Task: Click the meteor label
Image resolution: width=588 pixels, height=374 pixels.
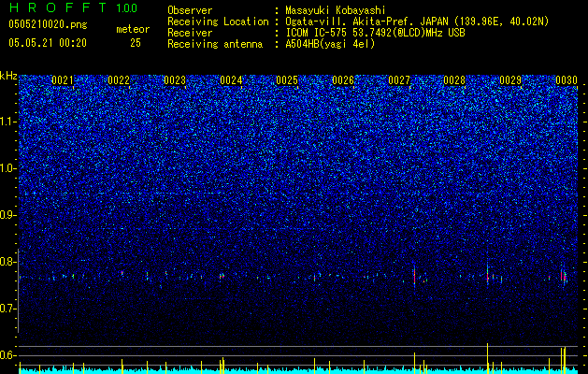Action: pos(133,29)
